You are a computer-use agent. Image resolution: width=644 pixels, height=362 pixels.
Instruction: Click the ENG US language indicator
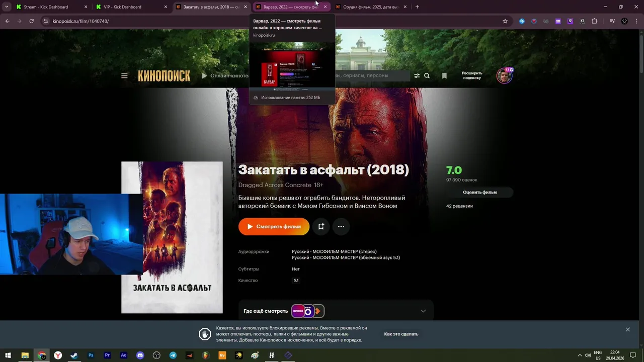(598, 355)
